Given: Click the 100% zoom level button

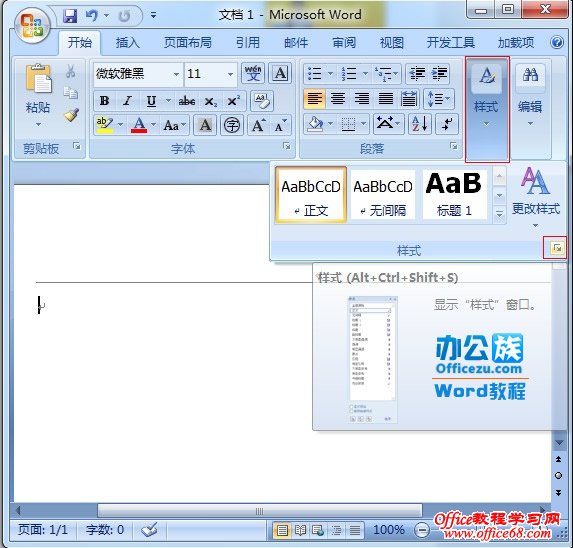Looking at the screenshot, I should (389, 530).
